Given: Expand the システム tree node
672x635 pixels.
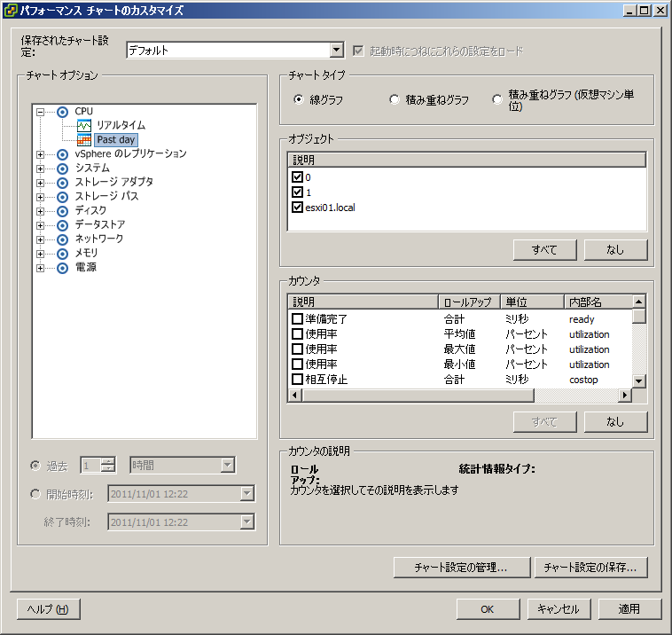Looking at the screenshot, I should point(41,169).
